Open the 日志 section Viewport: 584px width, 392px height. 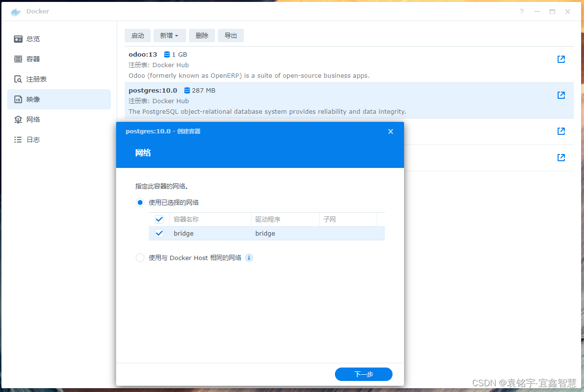point(59,140)
